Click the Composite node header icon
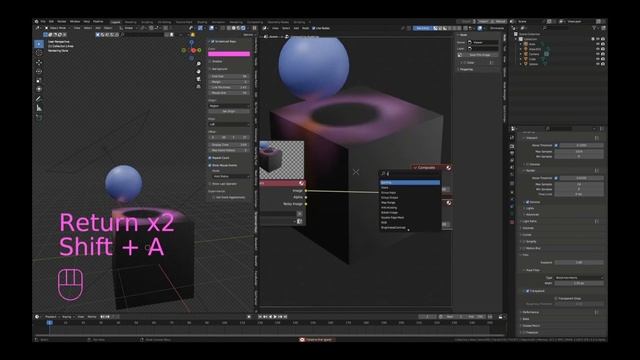 (448, 168)
